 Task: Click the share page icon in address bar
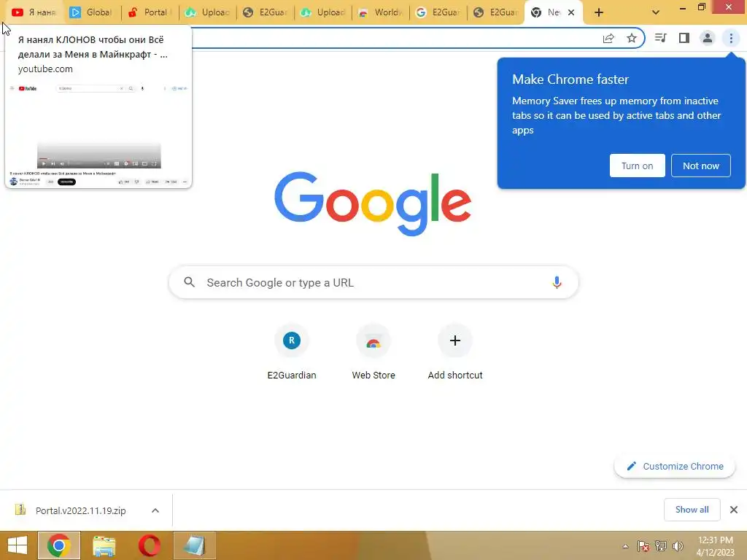(608, 38)
